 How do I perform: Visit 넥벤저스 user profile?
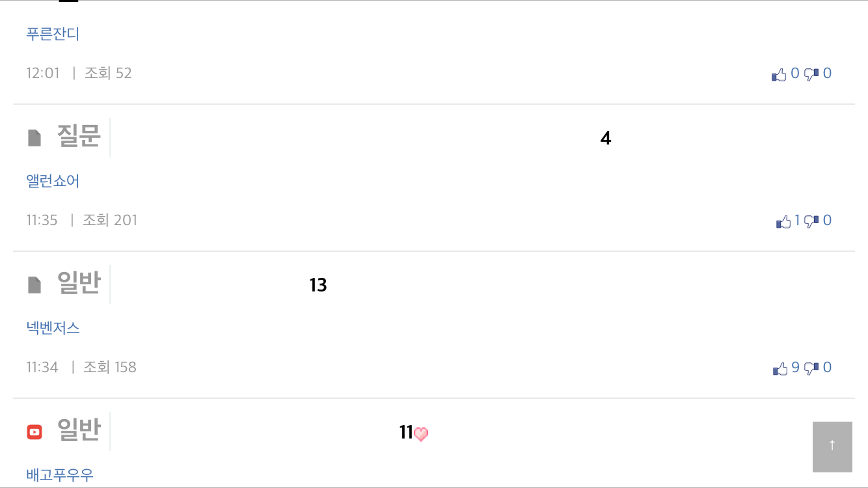click(53, 328)
